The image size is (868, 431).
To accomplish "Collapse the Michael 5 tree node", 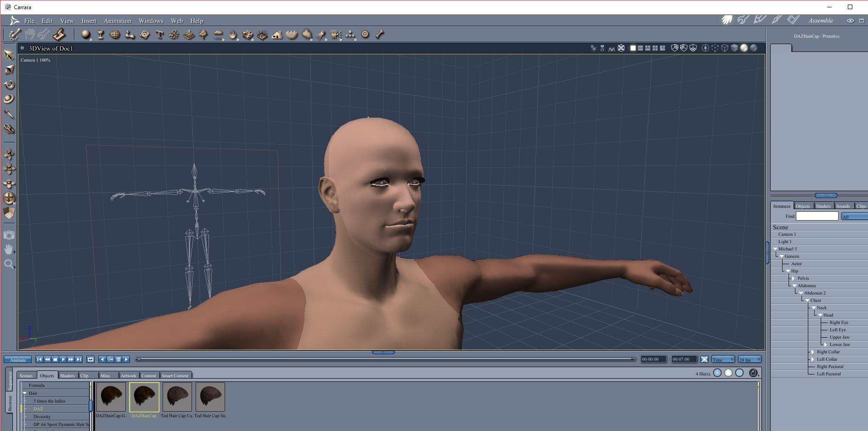I will click(x=775, y=249).
